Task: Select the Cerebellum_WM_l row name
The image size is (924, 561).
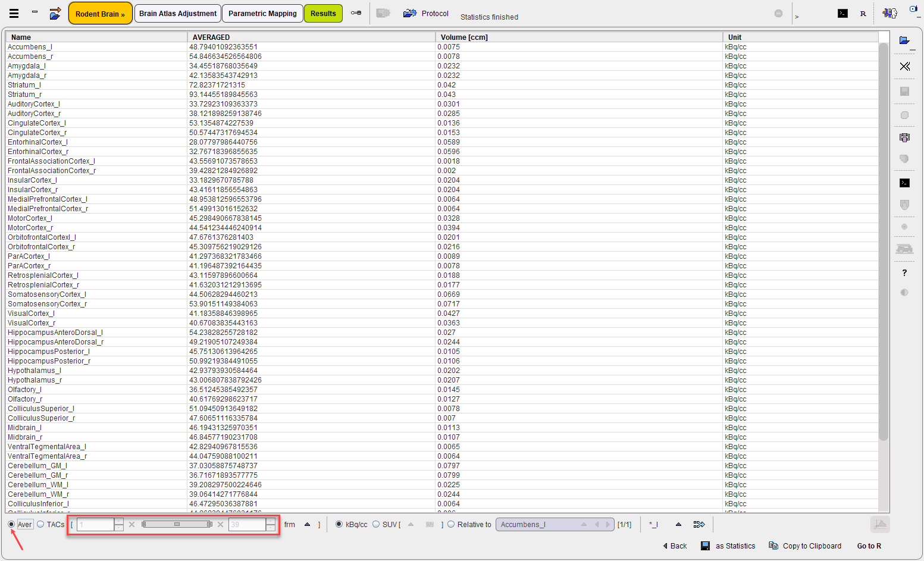Action: (37, 484)
